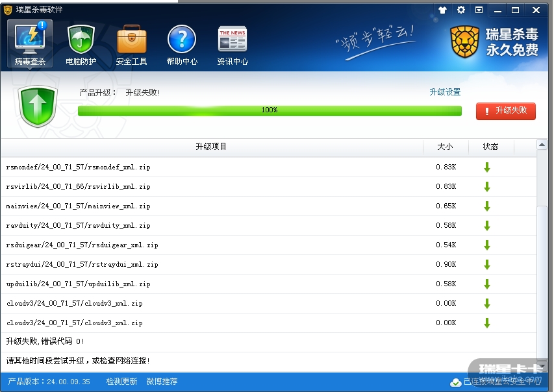Click the 升级项目 column header

[211, 147]
